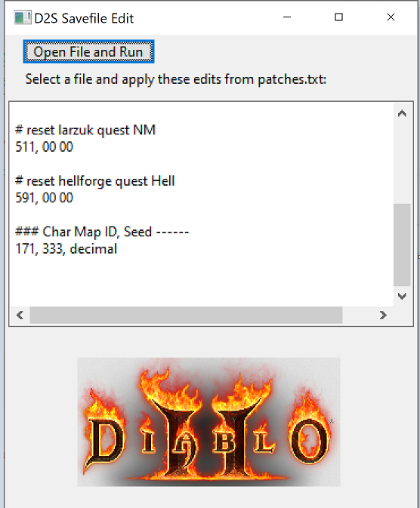
Task: Click the '# reset hellforge quest Hell' line
Action: coord(95,181)
